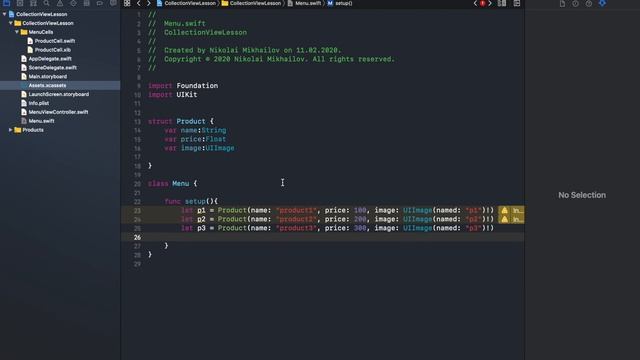Click 'var price:Float' property line
This screenshot has height=360, width=640.
(195, 139)
